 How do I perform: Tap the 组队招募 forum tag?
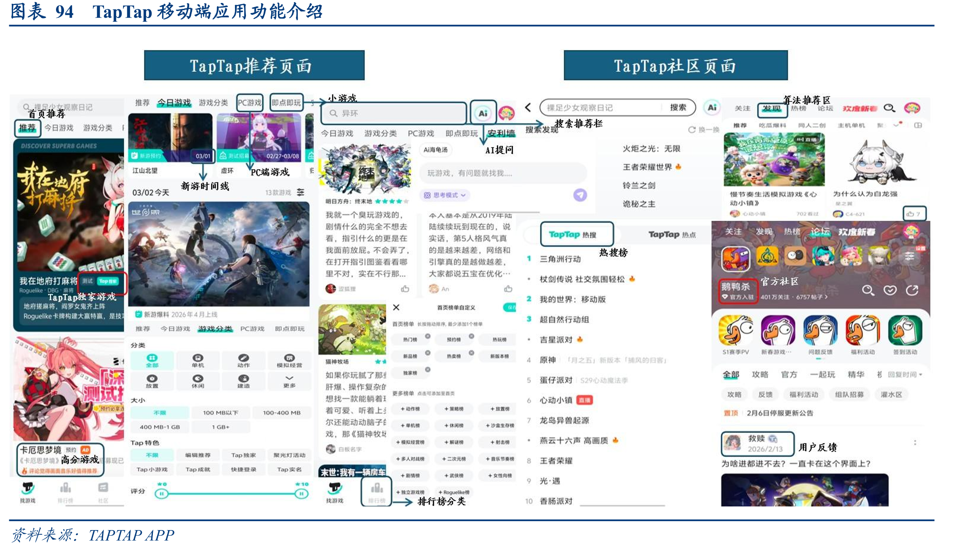click(x=849, y=394)
